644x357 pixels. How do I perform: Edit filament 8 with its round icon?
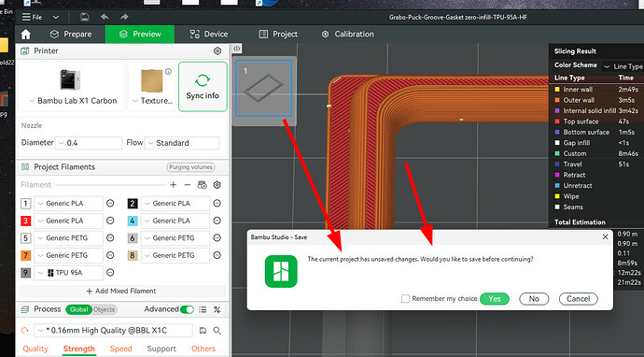coord(217,255)
